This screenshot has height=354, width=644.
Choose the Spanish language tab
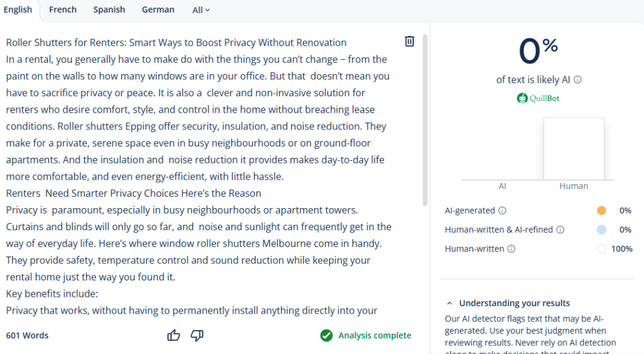point(109,9)
